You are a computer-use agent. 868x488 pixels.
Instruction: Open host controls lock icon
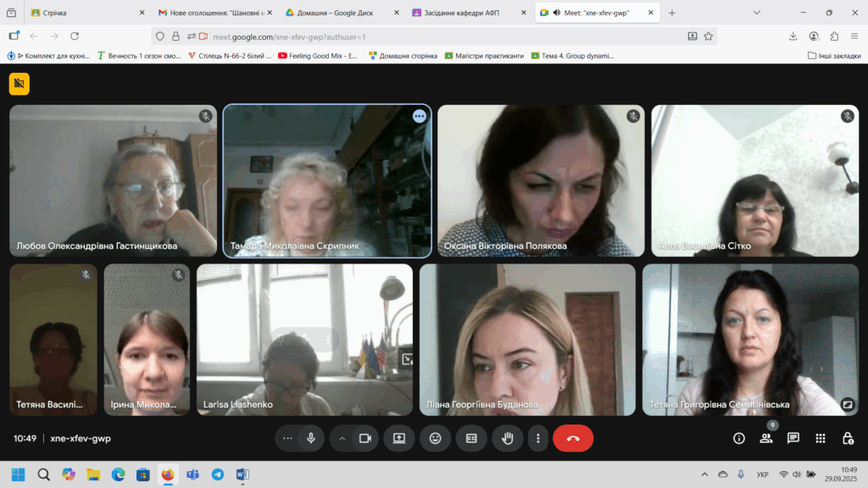848,438
